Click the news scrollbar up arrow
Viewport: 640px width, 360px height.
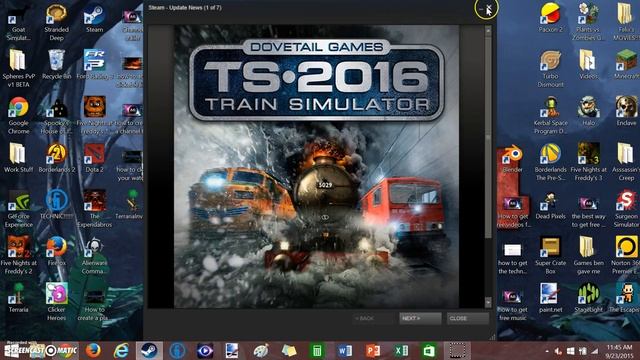(488, 30)
